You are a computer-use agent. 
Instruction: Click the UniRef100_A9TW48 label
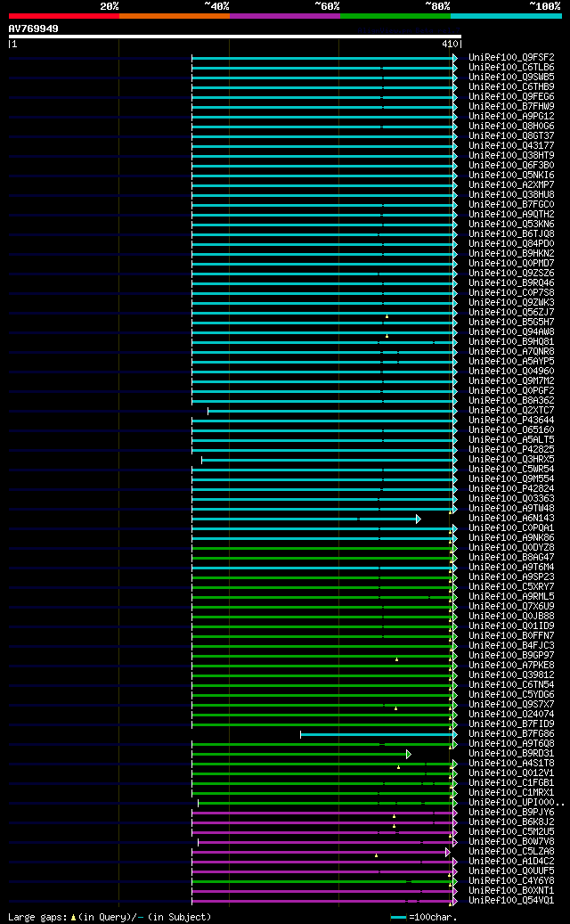click(511, 509)
